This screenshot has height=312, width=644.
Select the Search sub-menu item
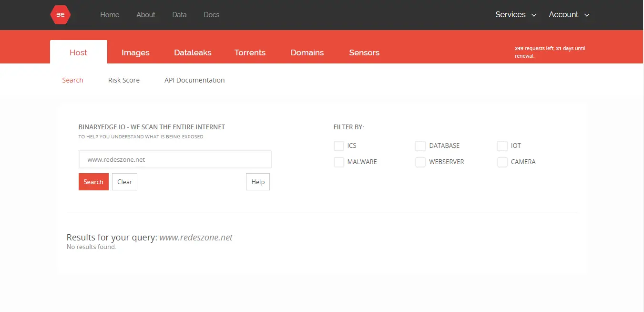pos(72,80)
